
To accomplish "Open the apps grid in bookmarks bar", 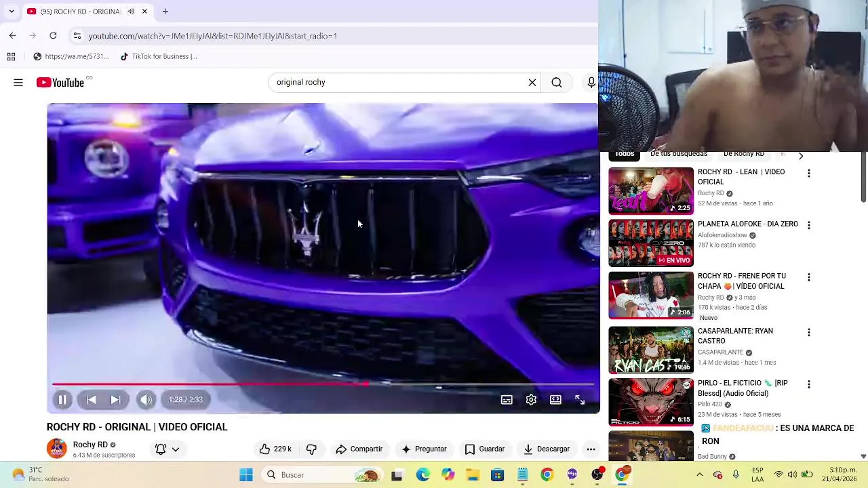I will click(x=11, y=57).
